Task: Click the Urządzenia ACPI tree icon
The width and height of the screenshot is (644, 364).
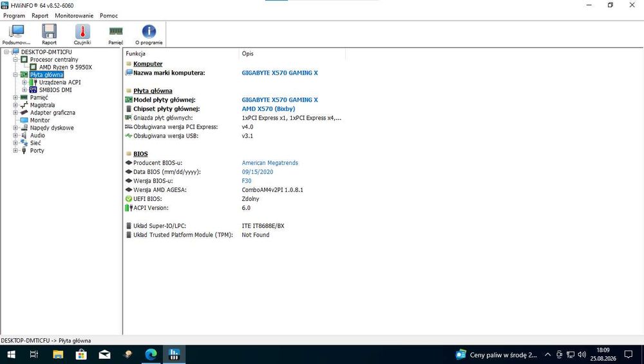Action: tap(33, 82)
